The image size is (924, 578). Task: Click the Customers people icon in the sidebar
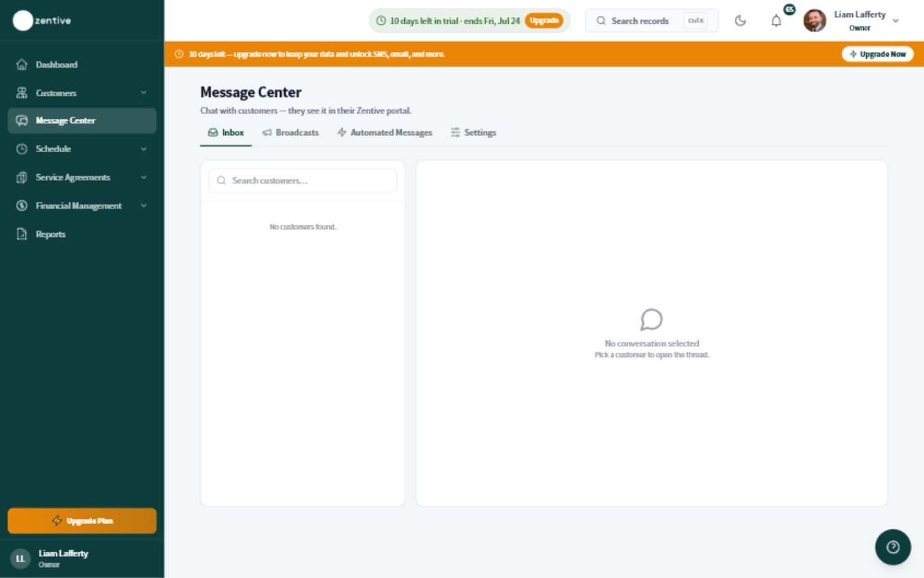point(22,92)
